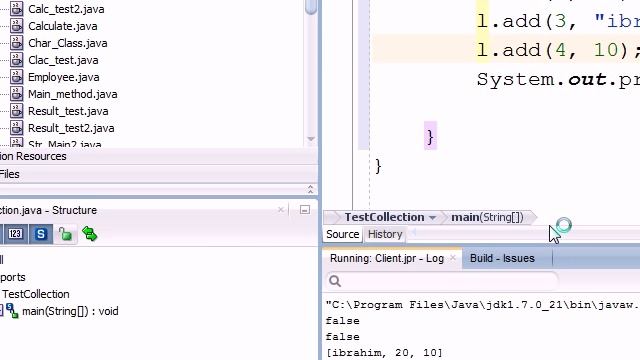Click the l.add(3, "ibr… code line
This screenshot has height=360, width=640.
coord(558,21)
